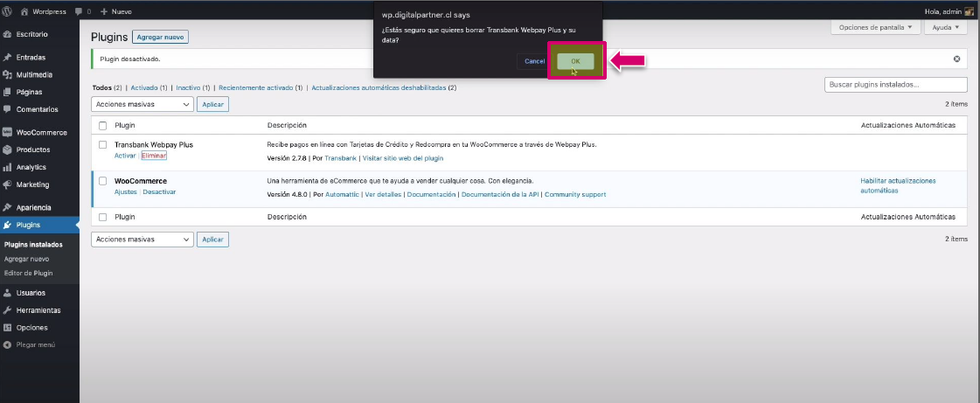The height and width of the screenshot is (403, 980).
Task: Open top Acciones masivas dropdown
Action: click(142, 104)
